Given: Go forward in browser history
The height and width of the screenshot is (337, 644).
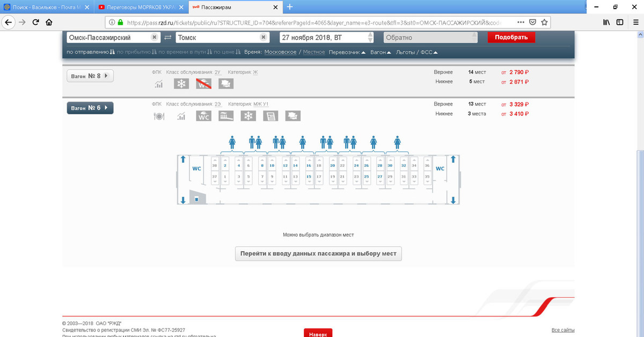Looking at the screenshot, I should click(x=22, y=23).
